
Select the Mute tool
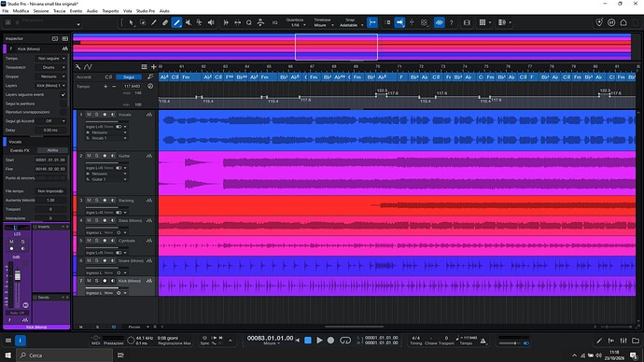189,22
